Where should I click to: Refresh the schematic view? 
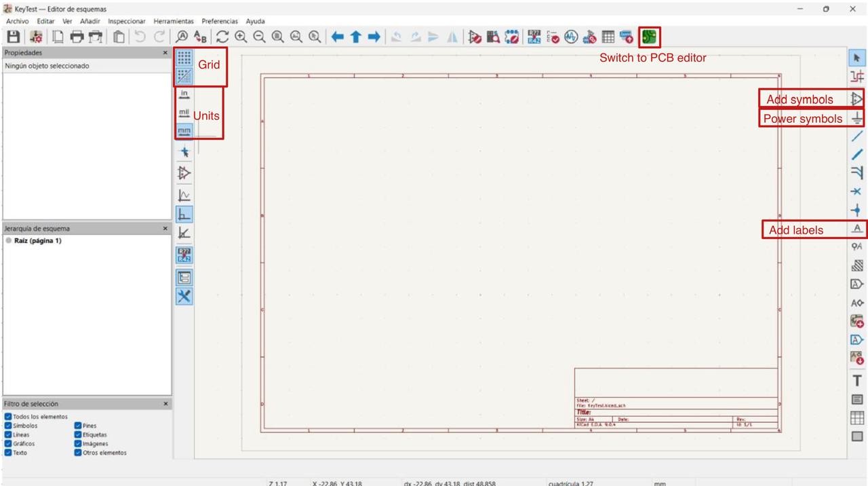click(x=222, y=37)
